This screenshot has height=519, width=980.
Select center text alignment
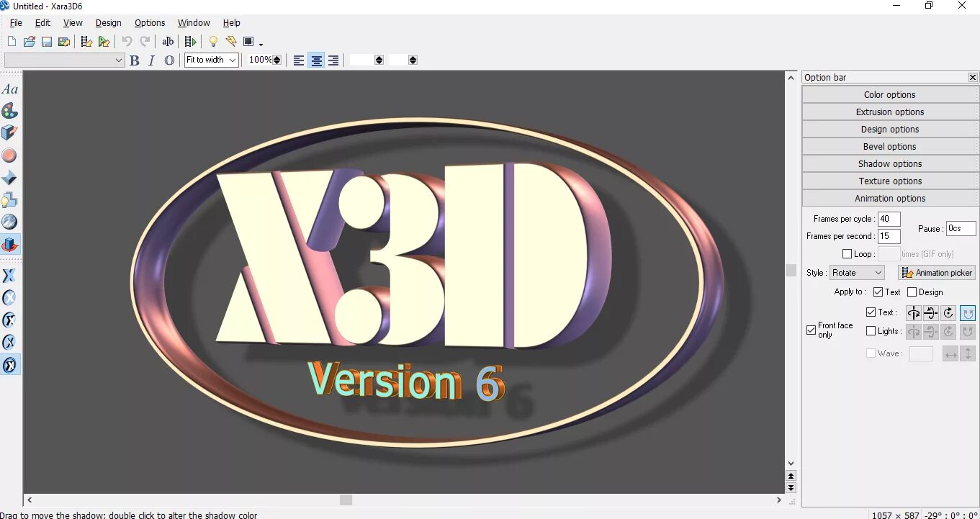point(316,60)
